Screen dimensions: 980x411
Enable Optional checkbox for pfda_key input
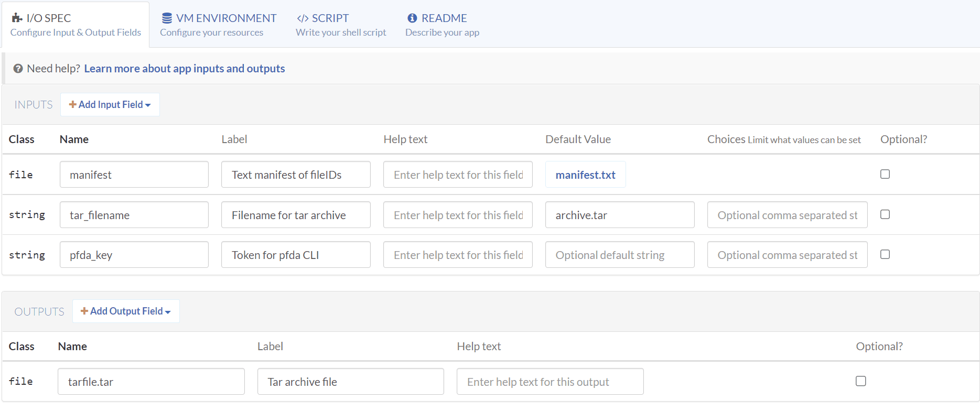(x=885, y=254)
